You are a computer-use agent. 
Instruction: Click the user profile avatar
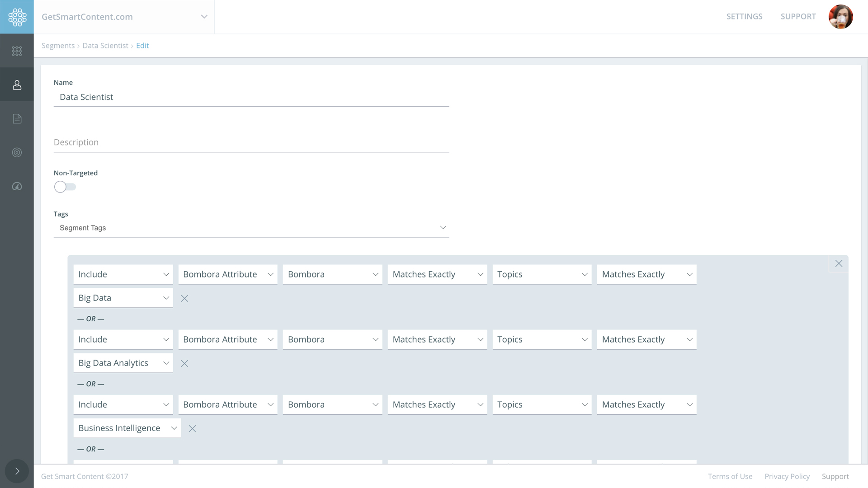coord(840,17)
